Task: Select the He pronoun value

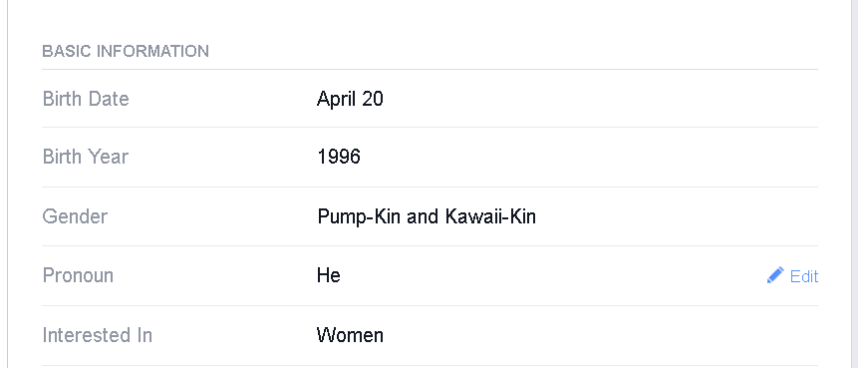Action: [329, 275]
